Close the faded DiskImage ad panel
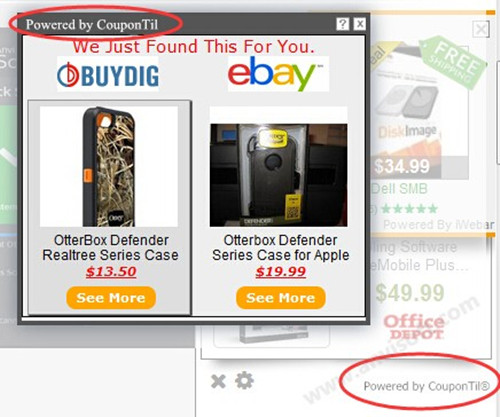The width and height of the screenshot is (500, 417). point(481,30)
